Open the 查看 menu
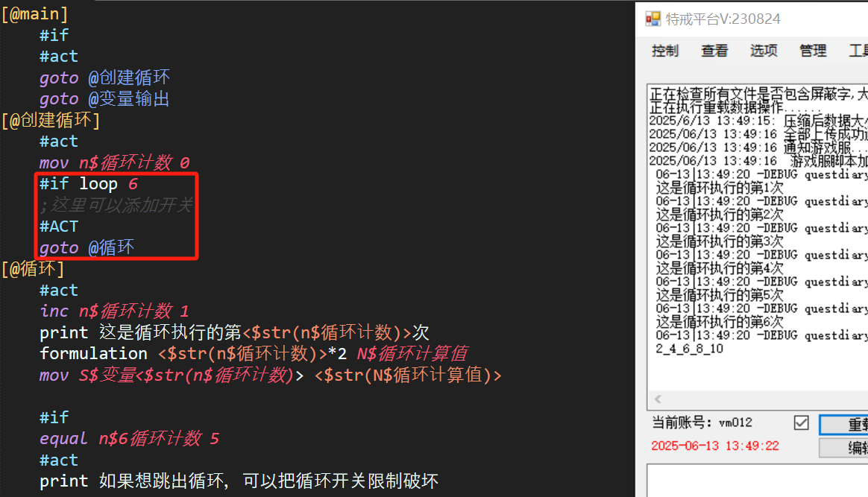The image size is (868, 497). click(x=714, y=51)
